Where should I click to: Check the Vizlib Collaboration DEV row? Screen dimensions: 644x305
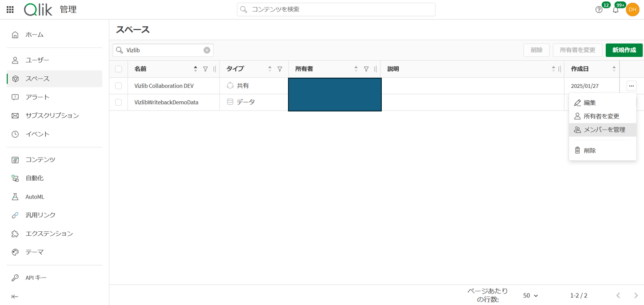[x=118, y=86]
